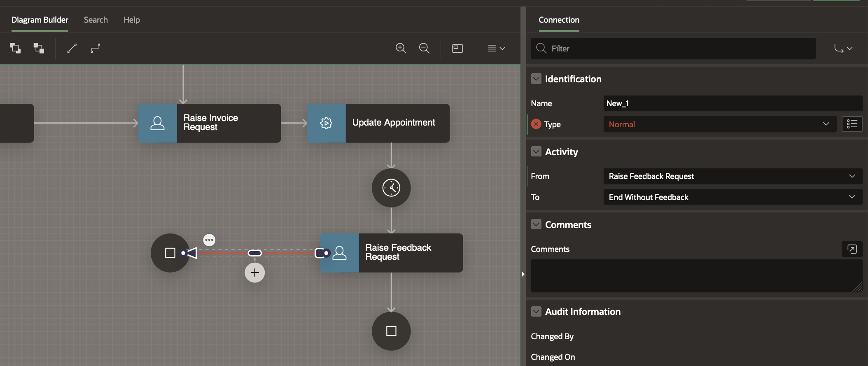Click into the Filter search field
Viewport: 868px width, 366px height.
click(679, 49)
